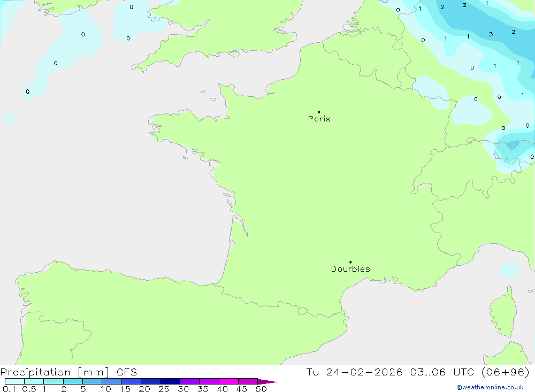Viewport: 535px width, 392px height.
Task: Pick the 25–30 mm darkest navy legend swatch
Action: (x=170, y=381)
